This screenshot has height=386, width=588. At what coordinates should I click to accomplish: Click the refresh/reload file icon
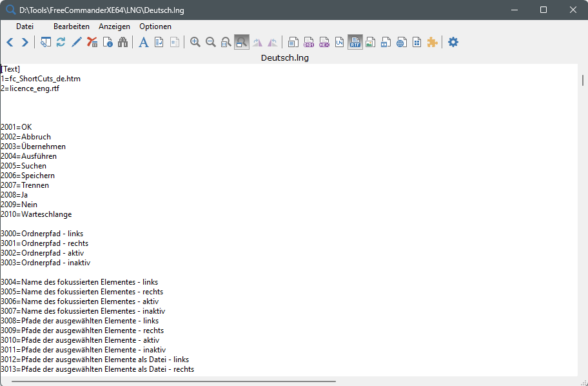pyautogui.click(x=61, y=43)
